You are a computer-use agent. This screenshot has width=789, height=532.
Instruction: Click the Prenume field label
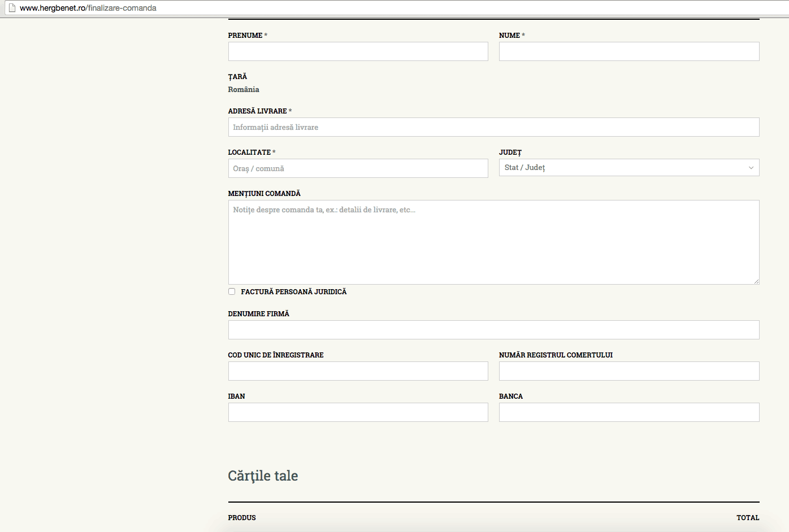[245, 36]
